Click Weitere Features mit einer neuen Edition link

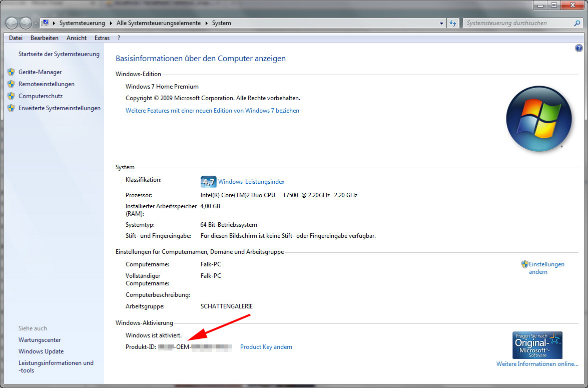pos(212,111)
